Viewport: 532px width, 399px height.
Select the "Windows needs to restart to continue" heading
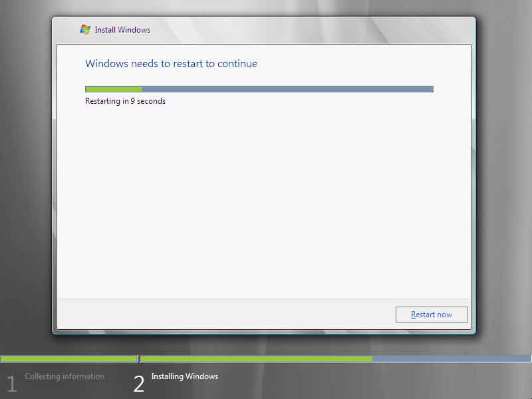pos(171,64)
